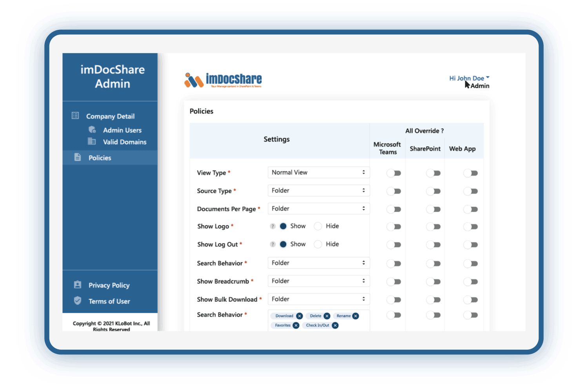Image resolution: width=588 pixels, height=392 pixels.
Task: Remove the Download tag
Action: (x=299, y=316)
